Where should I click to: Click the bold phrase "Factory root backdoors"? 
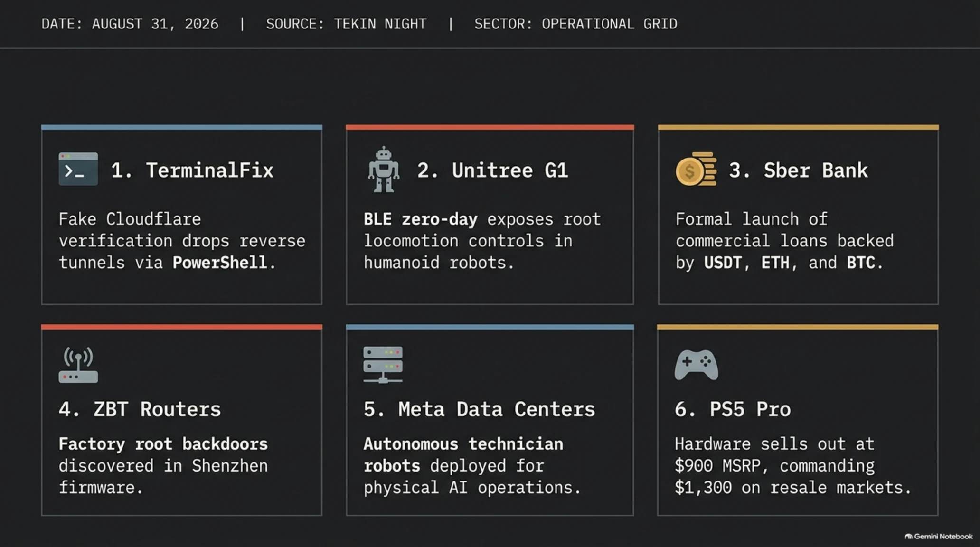[x=163, y=444]
